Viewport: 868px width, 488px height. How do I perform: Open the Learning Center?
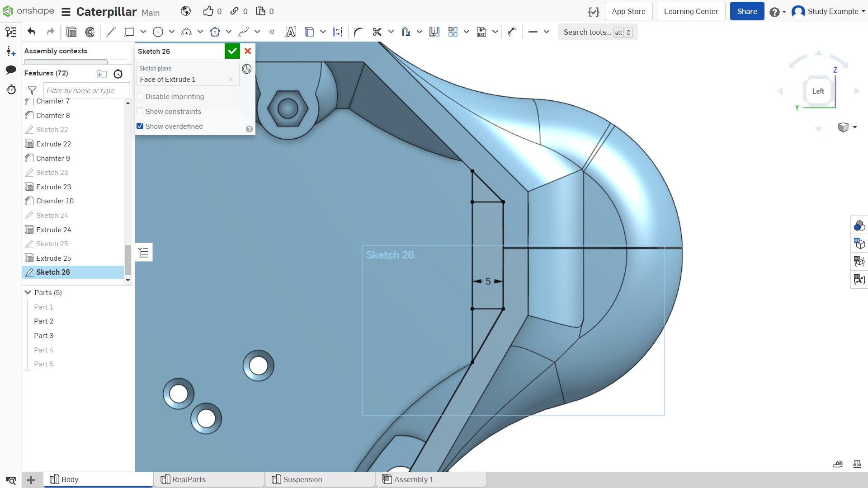pyautogui.click(x=691, y=11)
